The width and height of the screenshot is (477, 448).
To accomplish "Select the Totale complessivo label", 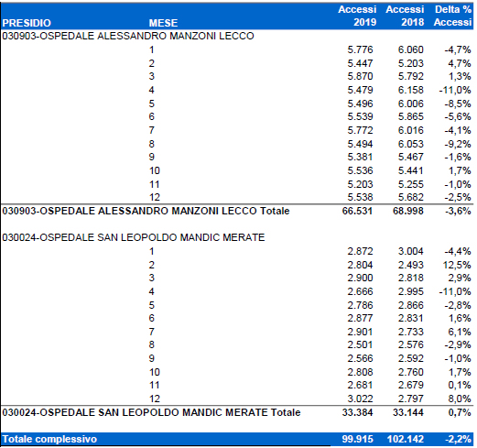I will (x=49, y=439).
